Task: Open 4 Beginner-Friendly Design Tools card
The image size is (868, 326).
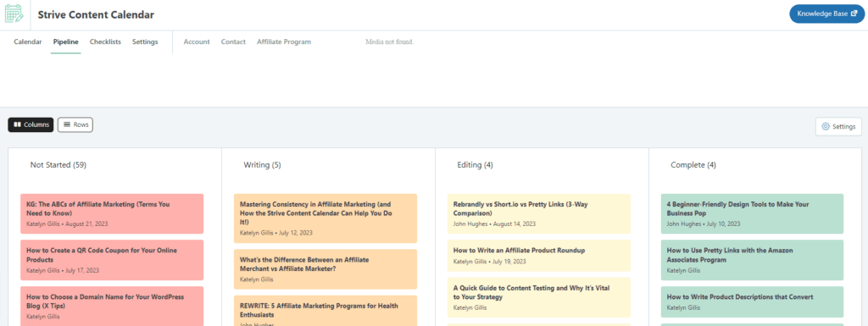Action: tap(753, 214)
